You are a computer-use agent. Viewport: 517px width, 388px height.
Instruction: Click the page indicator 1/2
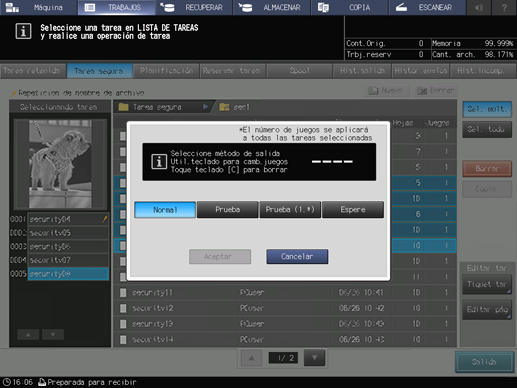[x=283, y=358]
